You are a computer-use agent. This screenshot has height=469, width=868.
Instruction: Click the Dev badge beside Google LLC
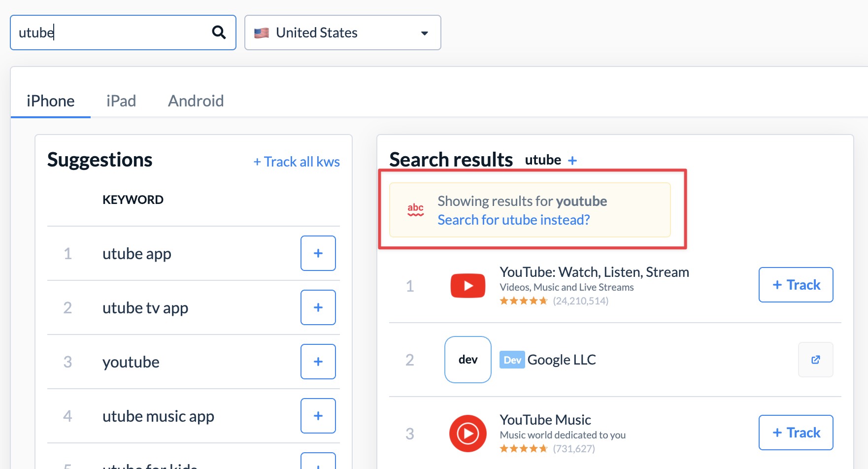(512, 360)
